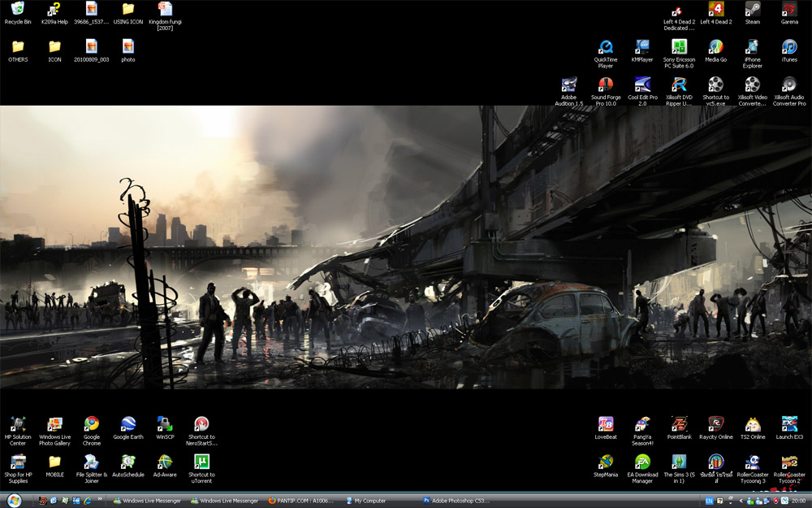
Task: Open KMPlayer shortcut
Action: pos(642,50)
